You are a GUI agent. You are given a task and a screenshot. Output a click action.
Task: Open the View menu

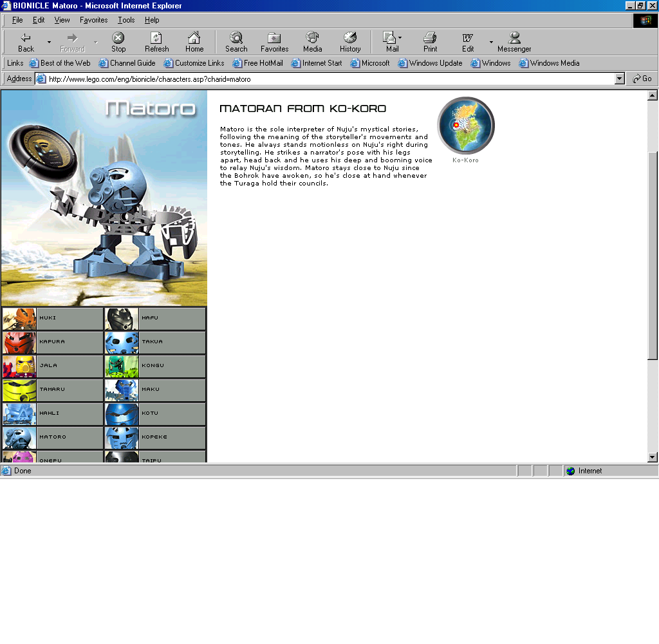(x=62, y=20)
